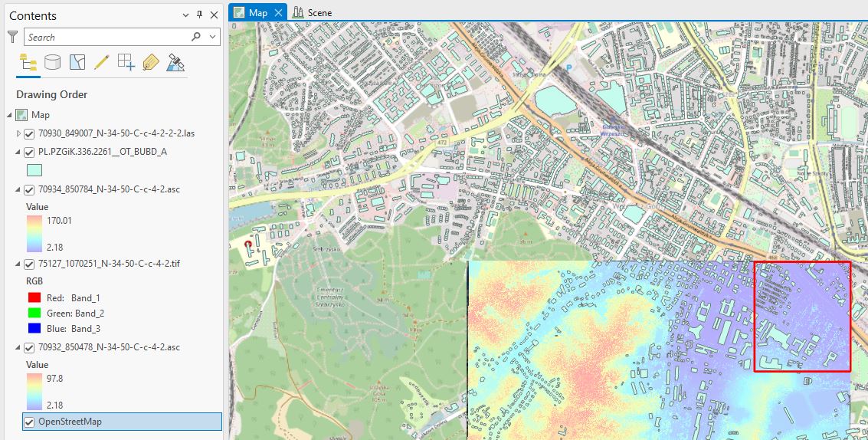This screenshot has height=440, width=868.
Task: Click into the Contents Search field
Action: (107, 37)
